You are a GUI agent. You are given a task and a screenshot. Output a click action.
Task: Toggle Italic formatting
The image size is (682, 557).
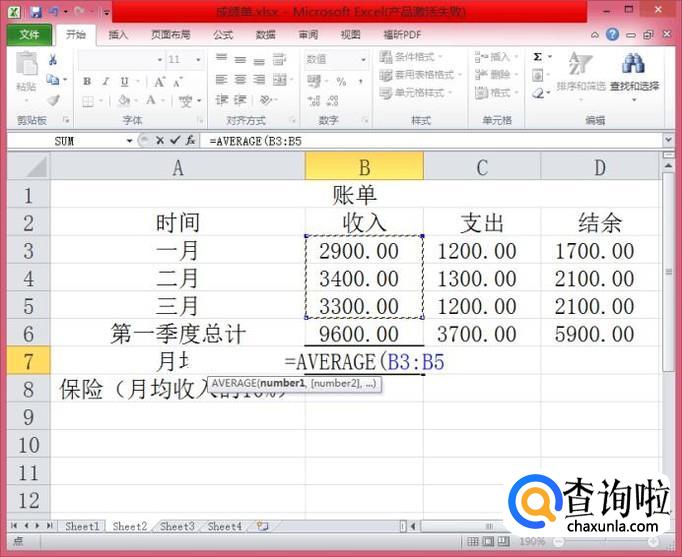pos(105,82)
